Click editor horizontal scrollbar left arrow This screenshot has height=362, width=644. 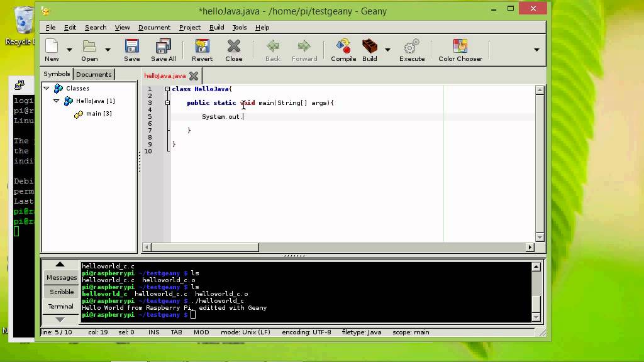pos(147,247)
